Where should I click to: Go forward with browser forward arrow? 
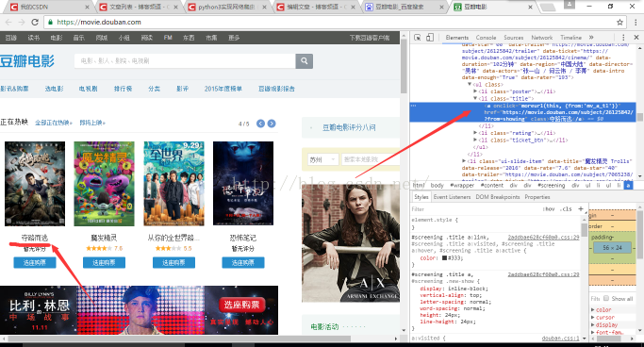click(22, 23)
